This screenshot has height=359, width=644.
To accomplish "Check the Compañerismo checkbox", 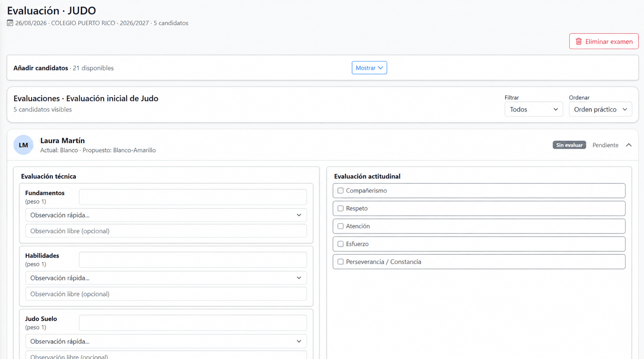I will click(x=340, y=191).
